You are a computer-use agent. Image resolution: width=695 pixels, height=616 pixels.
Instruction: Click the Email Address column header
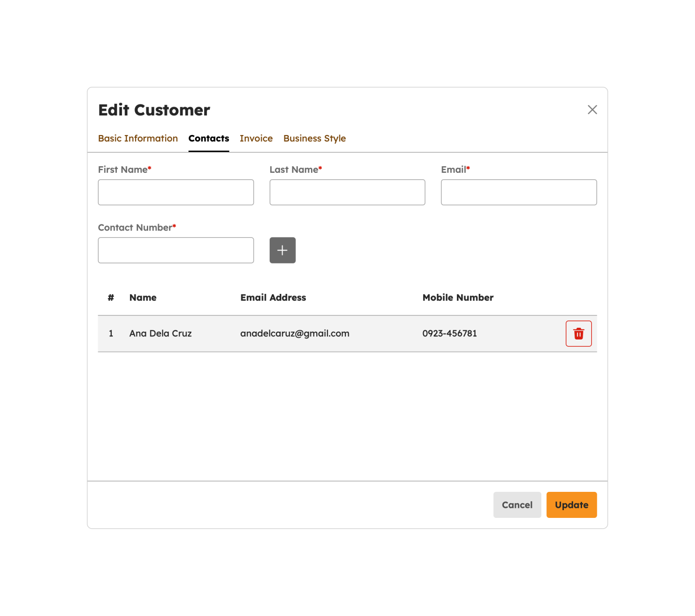[x=273, y=297]
